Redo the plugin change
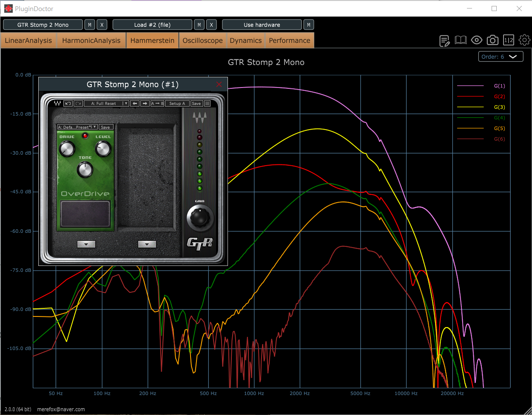The image size is (532, 415). click(x=78, y=103)
